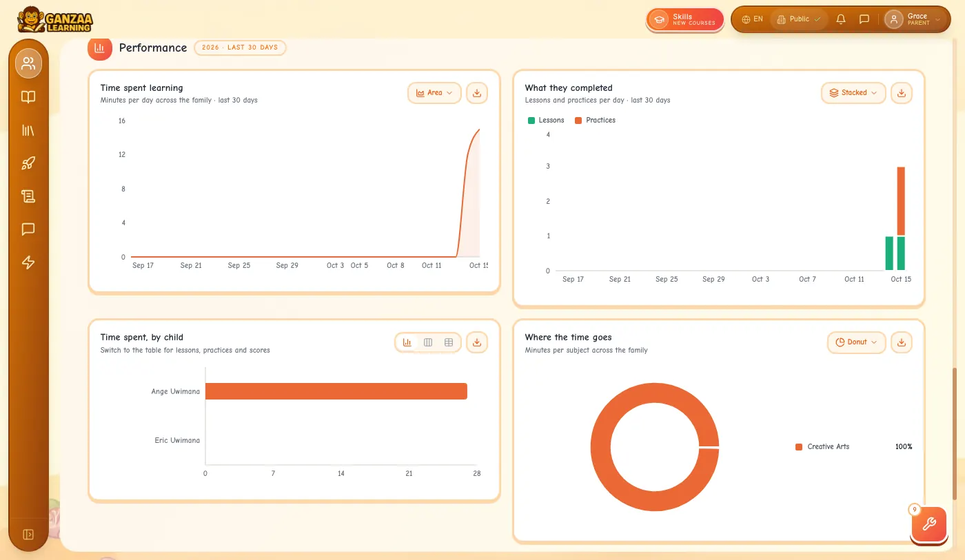
Task: Click the Creative Arts legend color swatch
Action: [800, 447]
